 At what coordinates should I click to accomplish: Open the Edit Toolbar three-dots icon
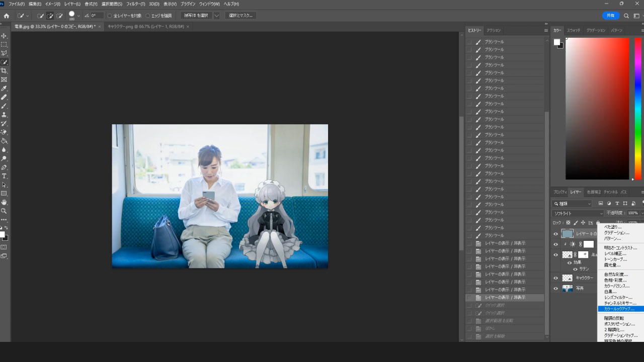pos(4,220)
